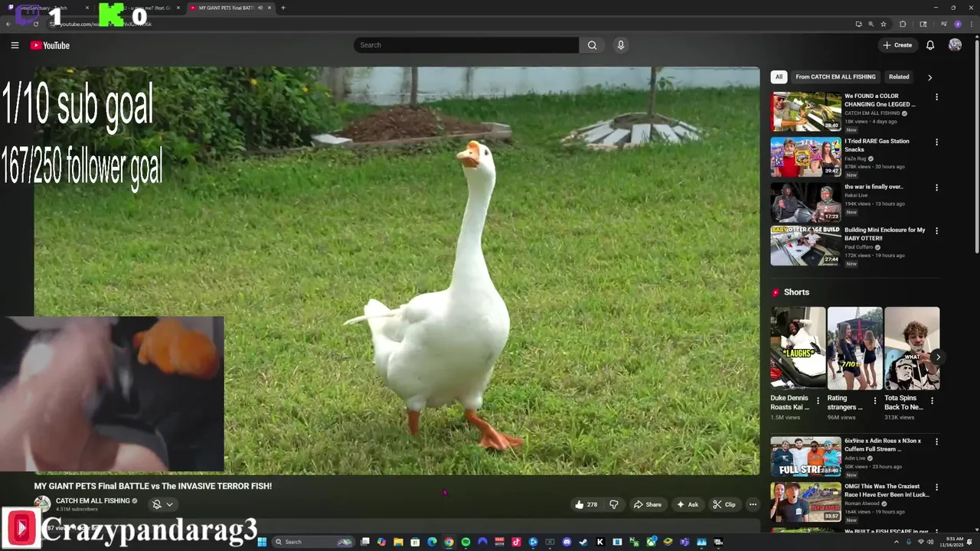This screenshot has width=980, height=551.
Task: Open 'We FOUND a COLOR CHANGING One LEGGED' title
Action: 880,100
